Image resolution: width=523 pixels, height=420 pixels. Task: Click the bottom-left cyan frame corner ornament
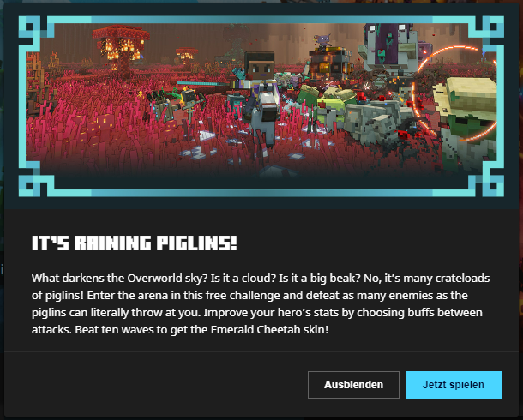pyautogui.click(x=32, y=184)
